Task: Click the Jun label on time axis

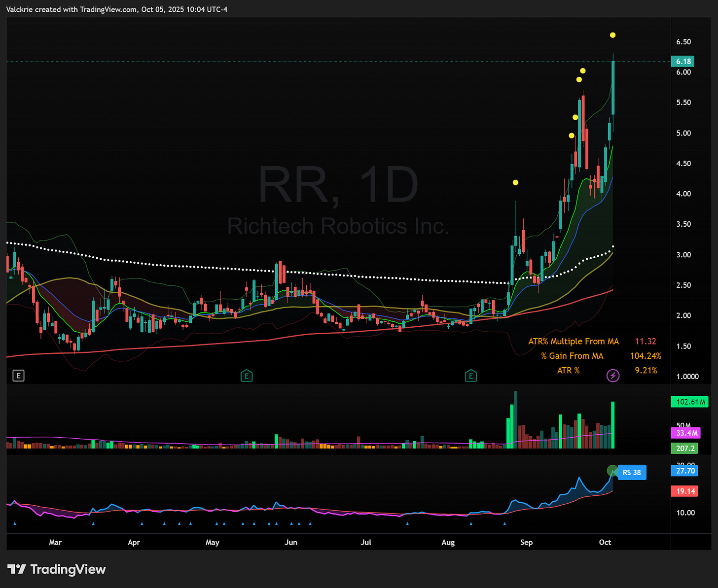Action: coord(291,542)
